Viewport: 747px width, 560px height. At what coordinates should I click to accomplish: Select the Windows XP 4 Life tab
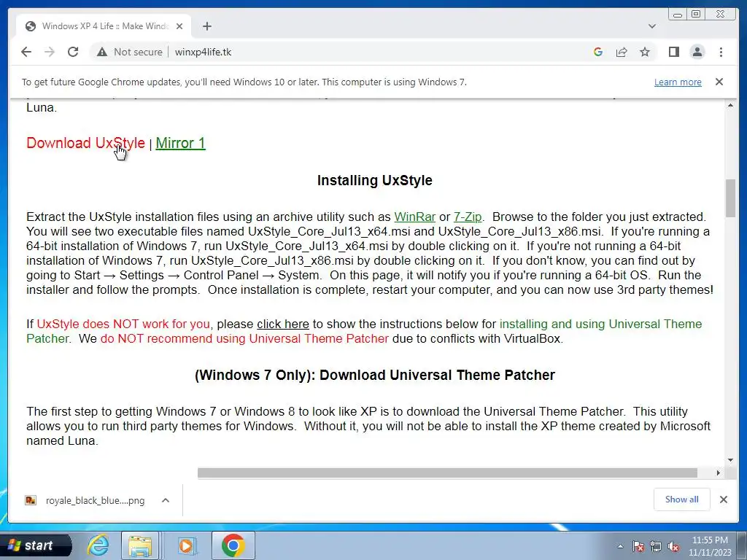point(104,26)
